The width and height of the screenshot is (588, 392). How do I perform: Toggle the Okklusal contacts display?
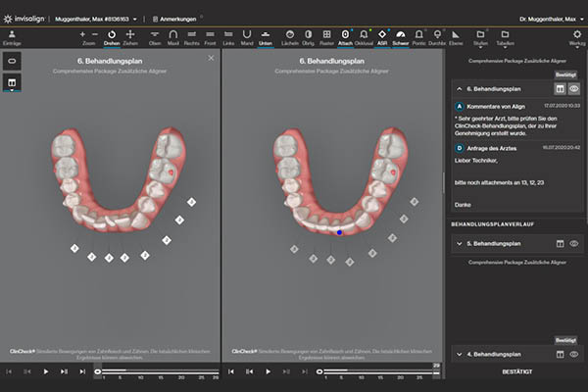pyautogui.click(x=364, y=38)
